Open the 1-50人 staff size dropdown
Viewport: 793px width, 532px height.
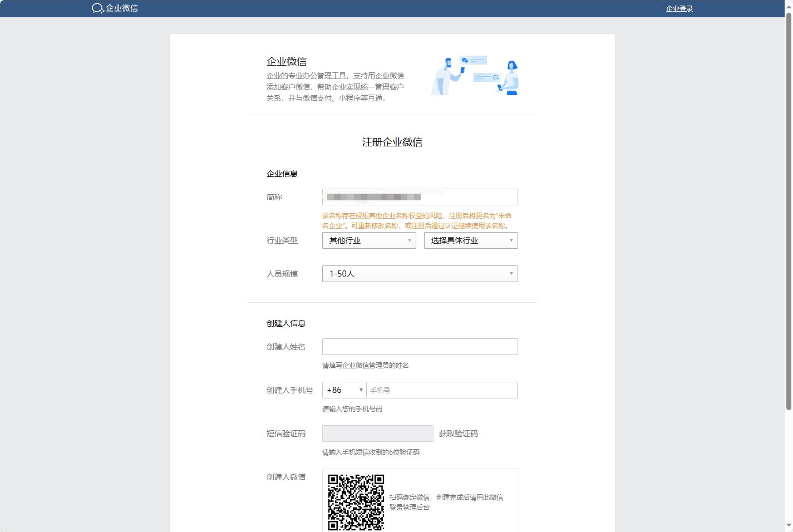(420, 274)
